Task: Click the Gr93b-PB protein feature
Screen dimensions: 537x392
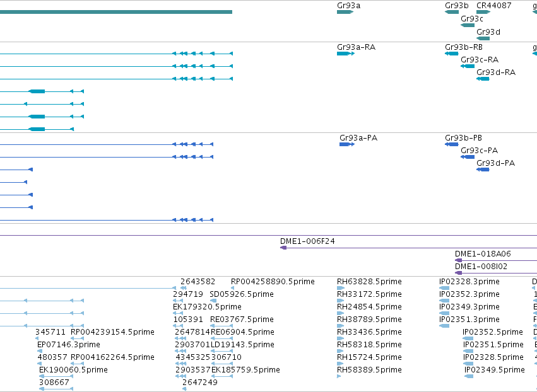Action: [452, 144]
